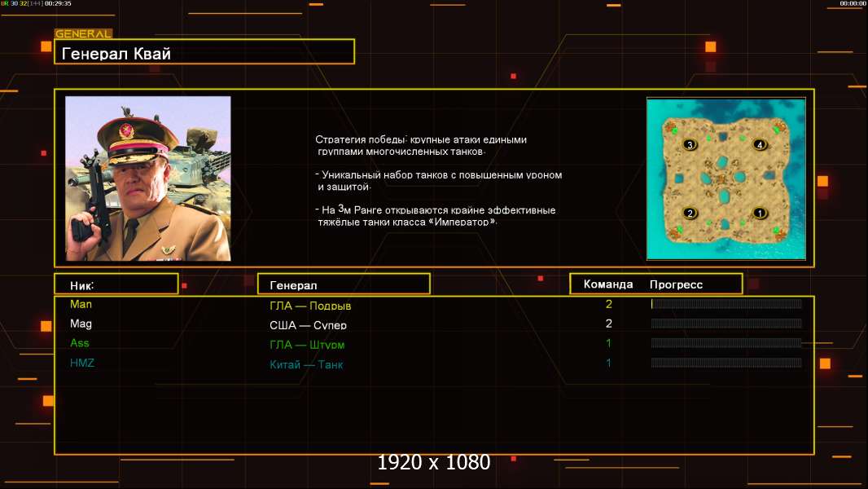The height and width of the screenshot is (489, 868).
Task: Click the strategy description text for Kwai
Action: (x=438, y=180)
